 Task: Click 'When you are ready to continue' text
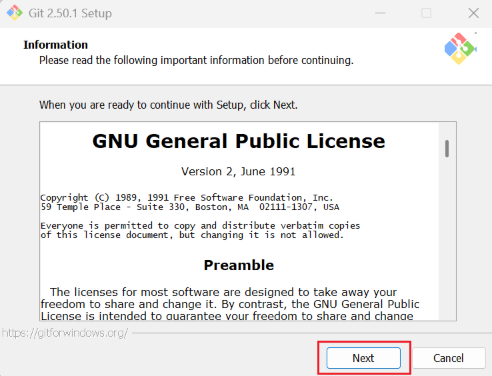168,105
